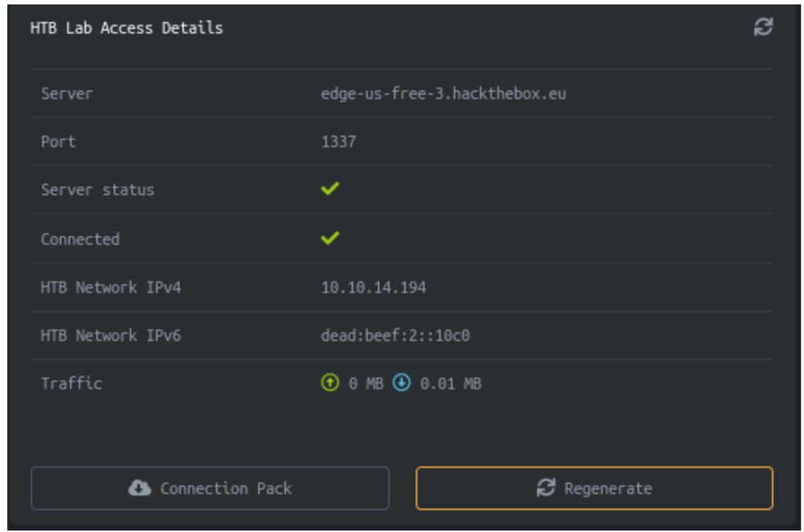Click the Server status green checkmark
The width and height of the screenshot is (804, 532).
[331, 189]
